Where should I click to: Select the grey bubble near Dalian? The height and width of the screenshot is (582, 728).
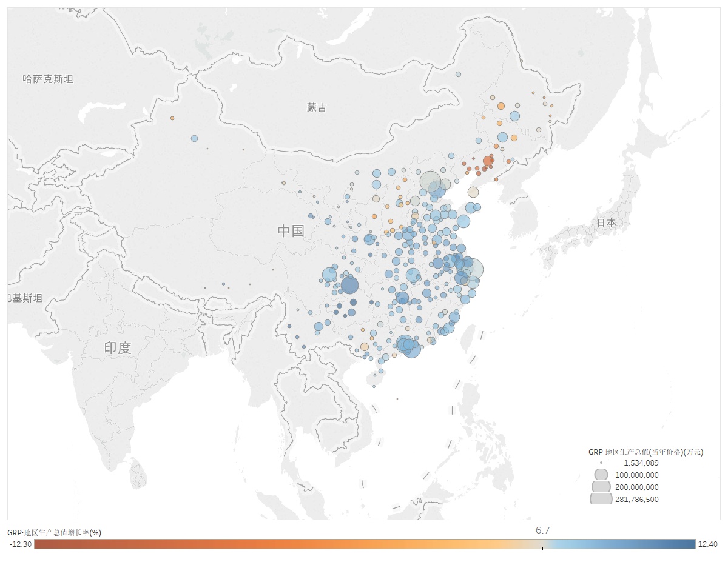[x=473, y=192]
